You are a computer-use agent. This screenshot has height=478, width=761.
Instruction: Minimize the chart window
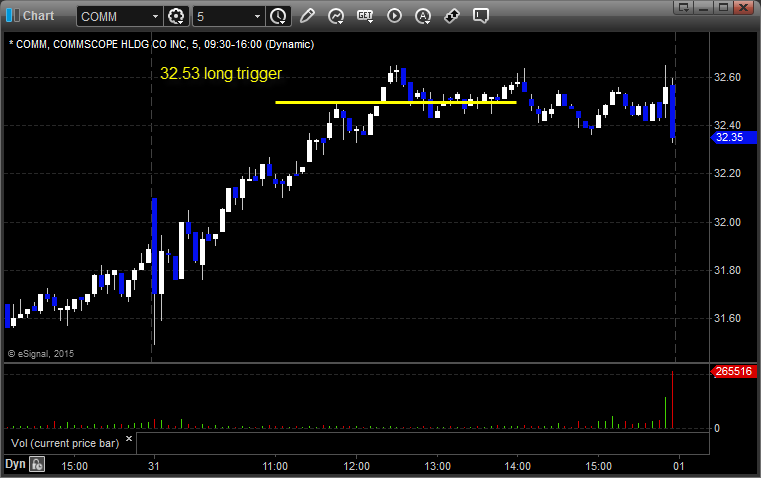[703, 7]
